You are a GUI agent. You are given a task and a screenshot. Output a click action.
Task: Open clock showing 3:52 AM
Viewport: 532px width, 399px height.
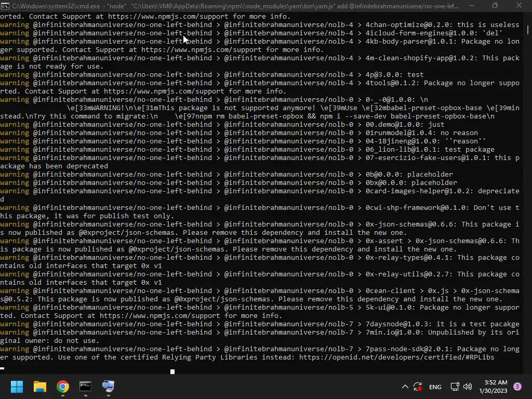(x=493, y=387)
